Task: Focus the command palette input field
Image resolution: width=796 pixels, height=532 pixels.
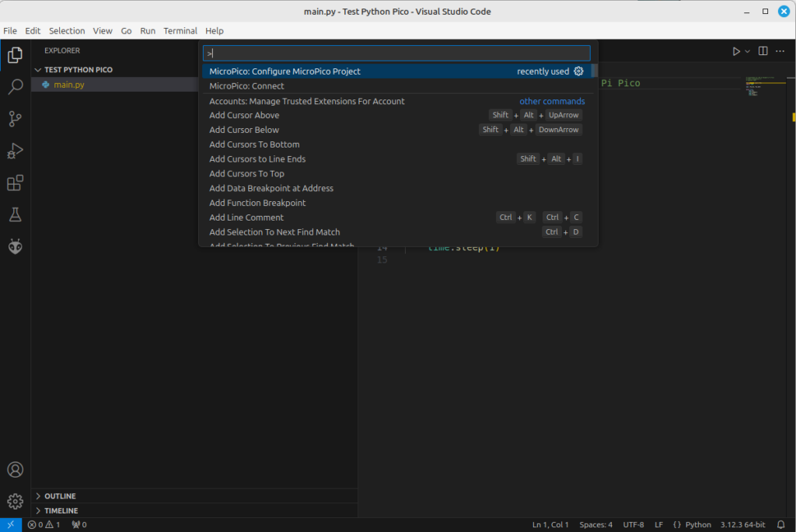Action: click(396, 54)
